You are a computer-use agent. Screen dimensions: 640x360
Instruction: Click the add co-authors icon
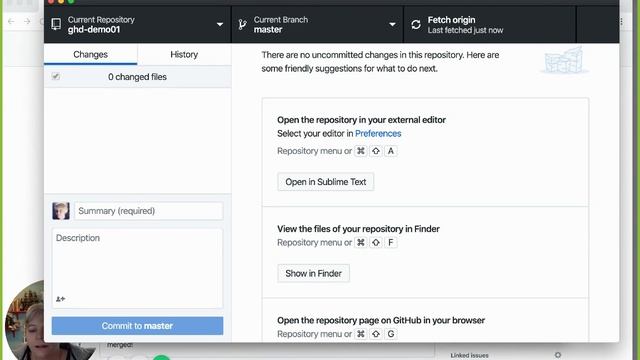pos(60,299)
